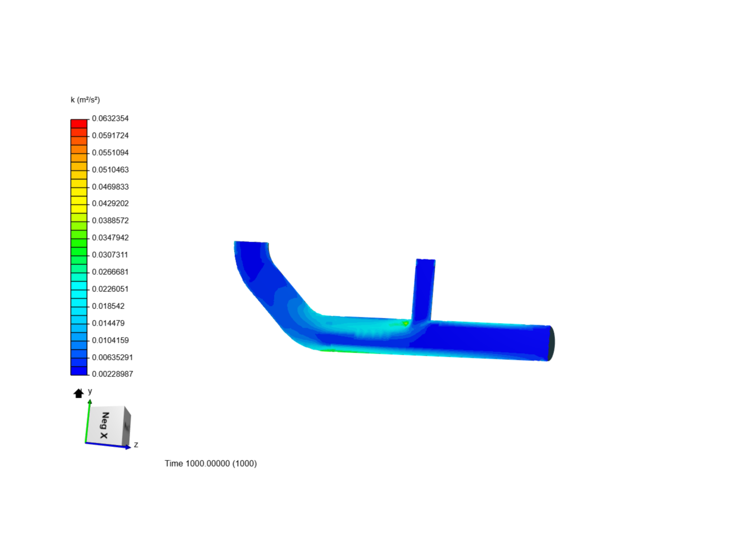Viewport: 747px width, 560px height.
Task: Click the legend value 0.0510463
Action: (110, 170)
